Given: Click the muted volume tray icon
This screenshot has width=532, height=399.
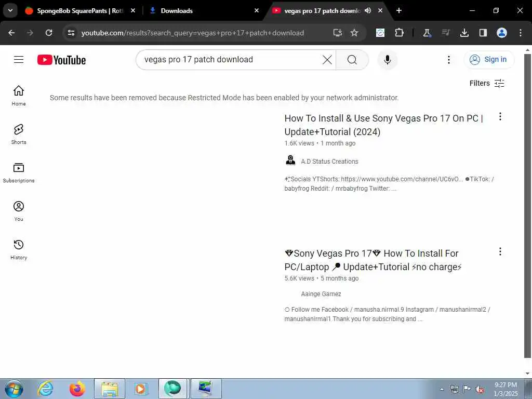Looking at the screenshot, I should click(480, 390).
